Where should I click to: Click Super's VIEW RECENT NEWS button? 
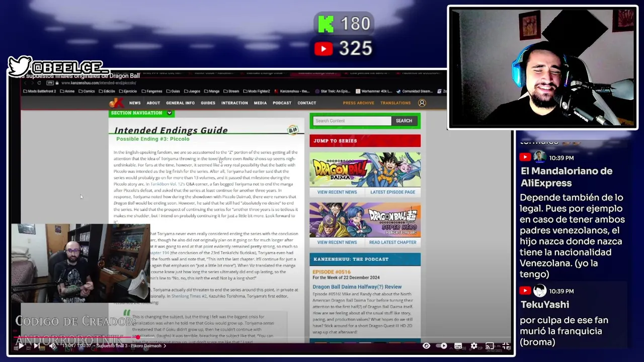(x=337, y=242)
